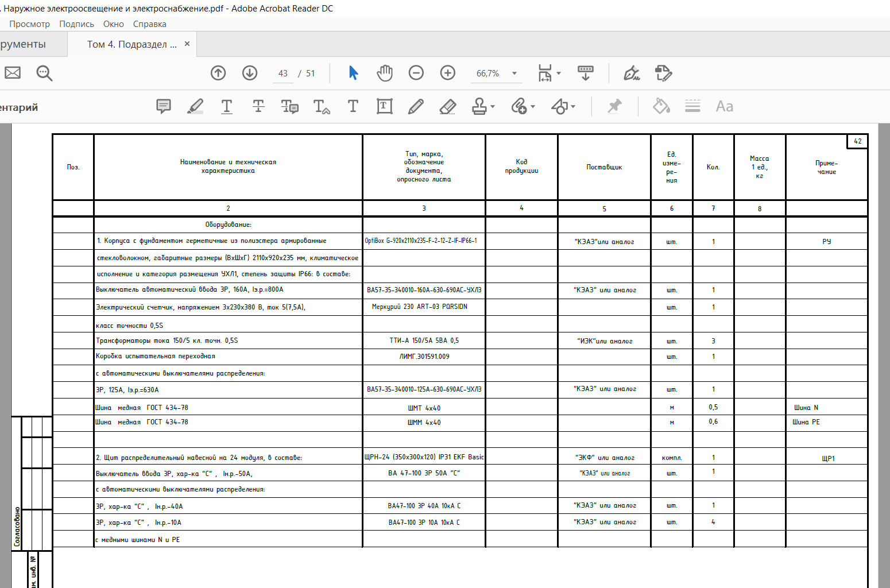Open the text properties Aa button
890x588 pixels.
(x=724, y=106)
